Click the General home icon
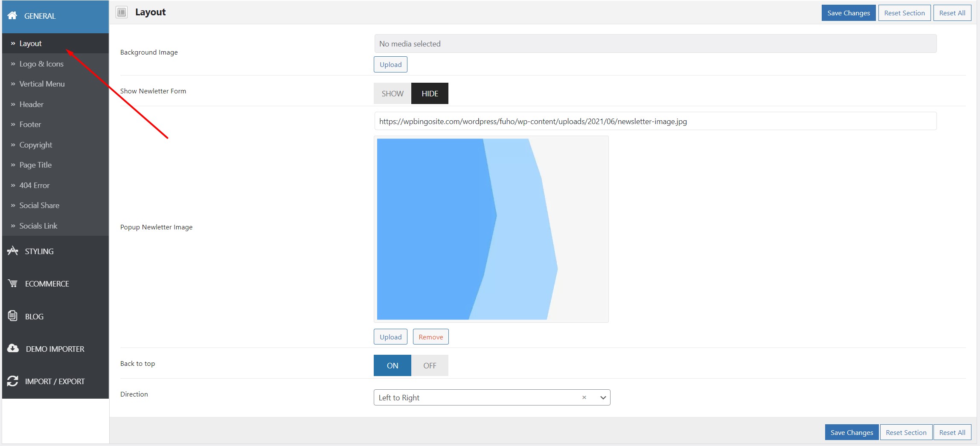Viewport: 980px width, 446px height. tap(12, 16)
